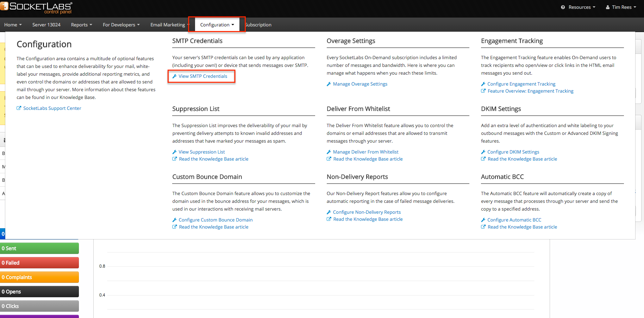Click the question mark icon beside Resources
644x318 pixels.
tap(563, 7)
